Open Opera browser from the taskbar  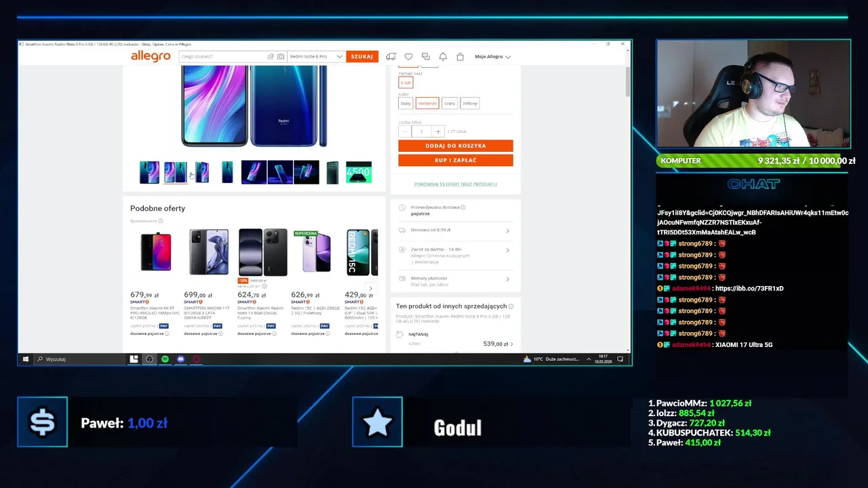pos(196,359)
